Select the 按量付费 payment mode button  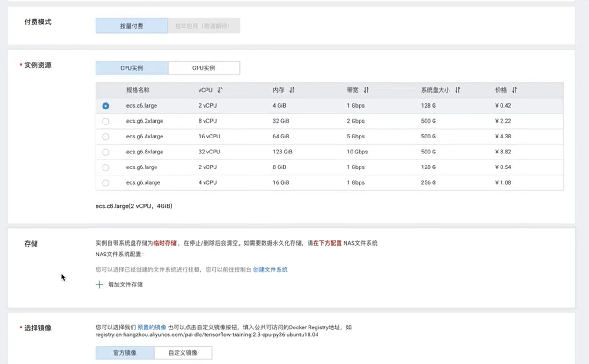[131, 25]
